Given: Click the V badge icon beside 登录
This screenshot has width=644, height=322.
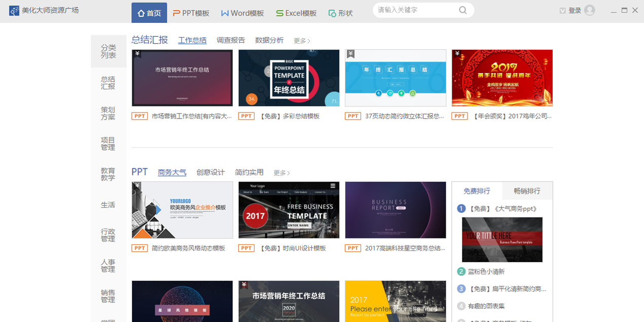Looking at the screenshot, I should click(562, 11).
